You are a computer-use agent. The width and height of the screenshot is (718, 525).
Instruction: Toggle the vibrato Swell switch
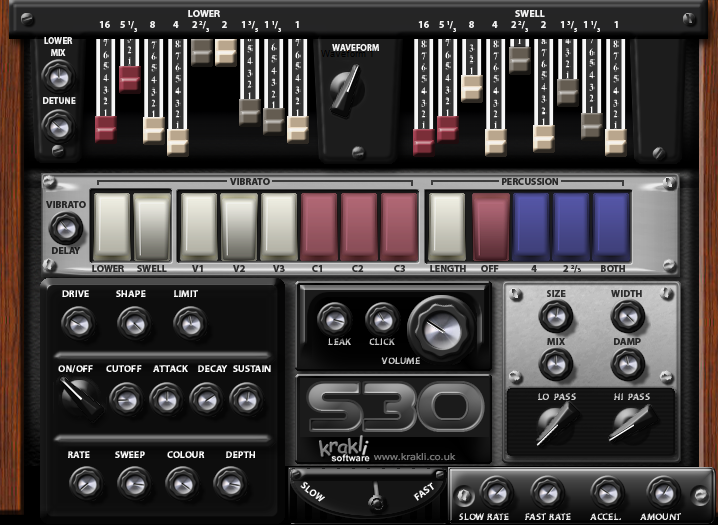(x=153, y=227)
